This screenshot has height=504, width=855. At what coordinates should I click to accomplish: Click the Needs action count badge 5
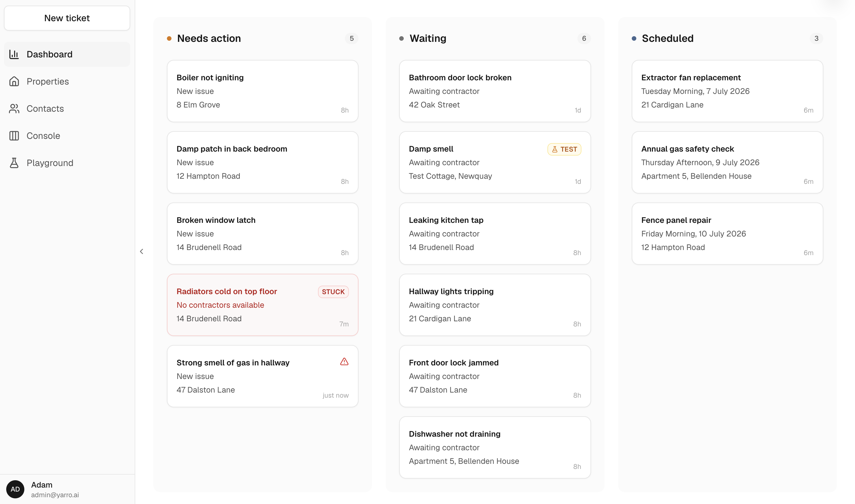click(x=352, y=38)
